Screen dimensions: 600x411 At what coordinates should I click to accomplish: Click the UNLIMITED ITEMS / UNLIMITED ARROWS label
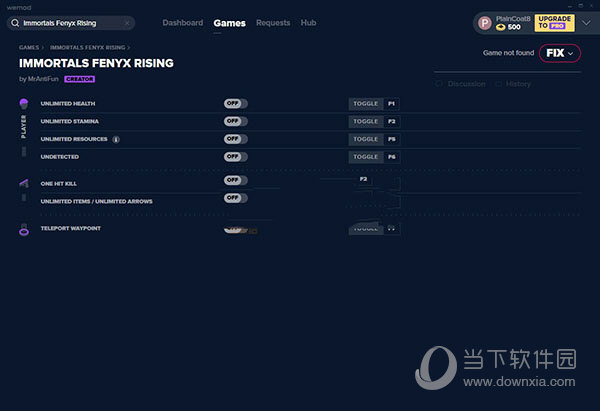click(x=96, y=201)
